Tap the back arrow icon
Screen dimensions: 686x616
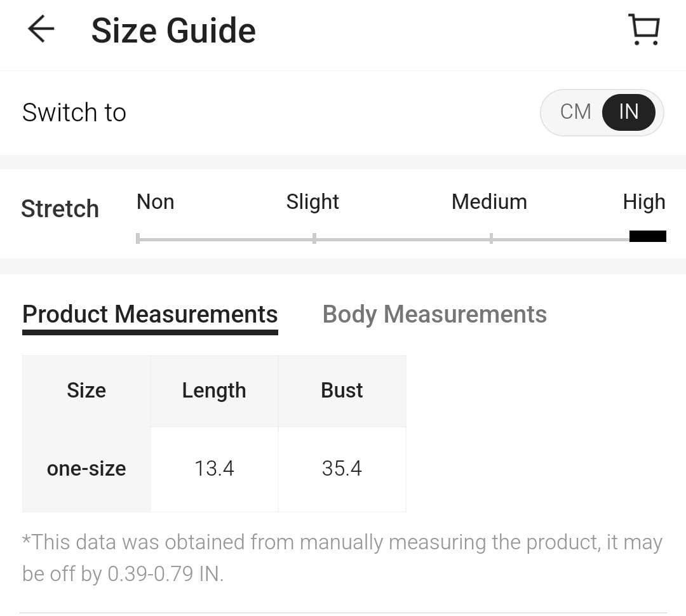(x=41, y=30)
